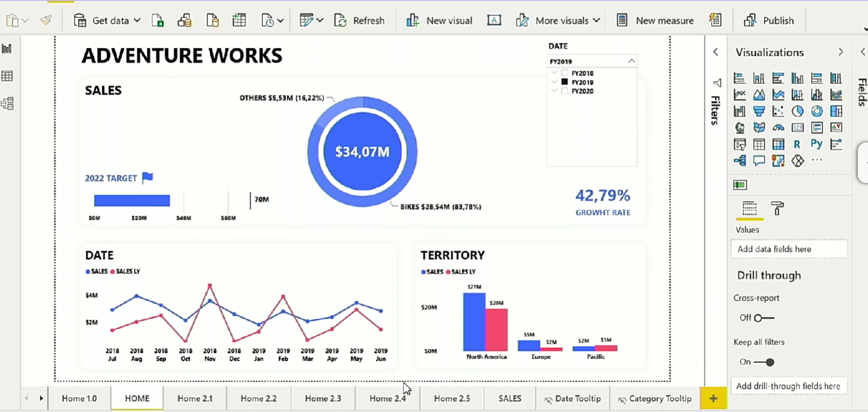Click the Publish button
Viewport: 868px width, 412px height.
click(778, 20)
